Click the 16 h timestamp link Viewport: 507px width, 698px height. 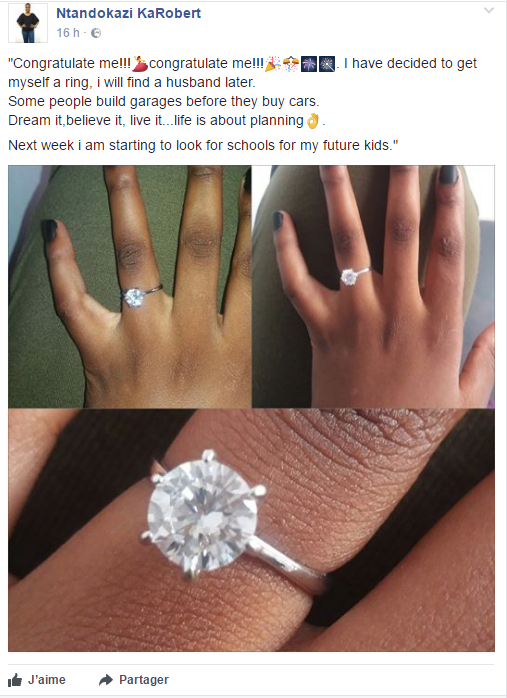pos(68,33)
